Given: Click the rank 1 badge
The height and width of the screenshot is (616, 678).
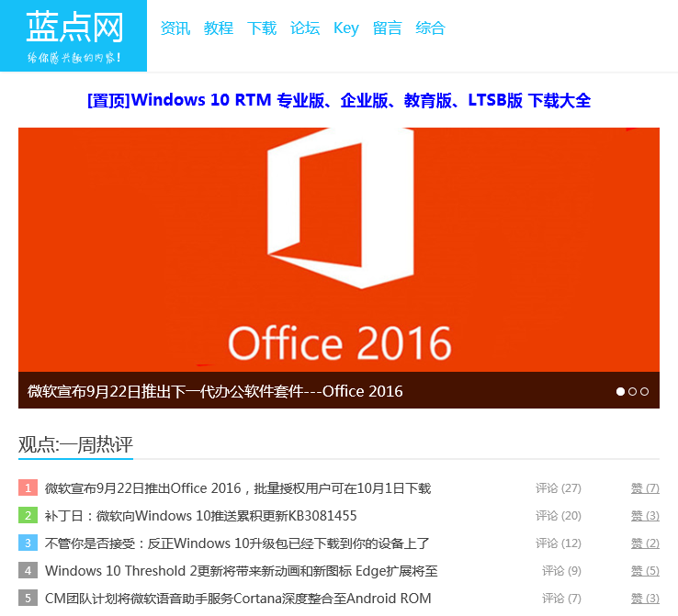Looking at the screenshot, I should click(28, 487).
